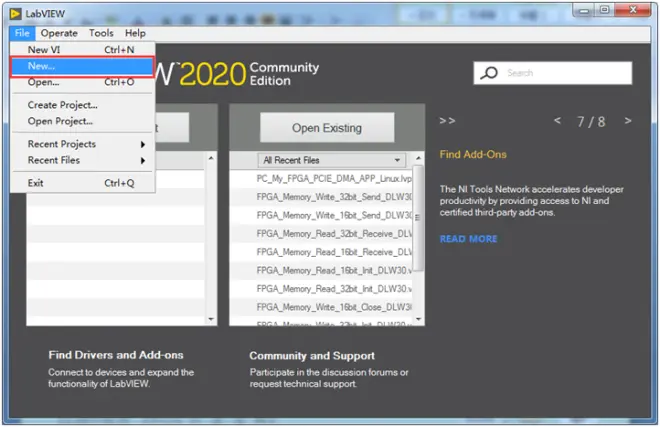The image size is (660, 427).
Task: Open PC_My_FPGA_PCIE_DMA_APP_Linux.lvp recent file
Action: click(x=321, y=179)
